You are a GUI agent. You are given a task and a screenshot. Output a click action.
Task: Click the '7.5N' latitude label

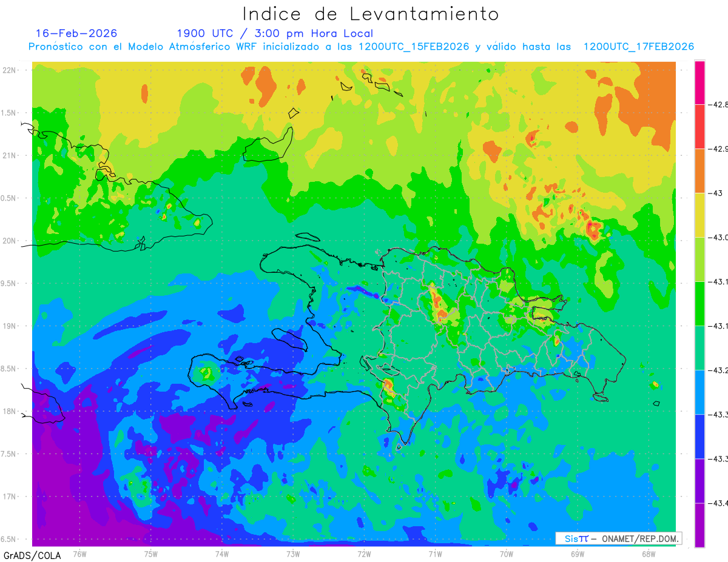(x=9, y=454)
